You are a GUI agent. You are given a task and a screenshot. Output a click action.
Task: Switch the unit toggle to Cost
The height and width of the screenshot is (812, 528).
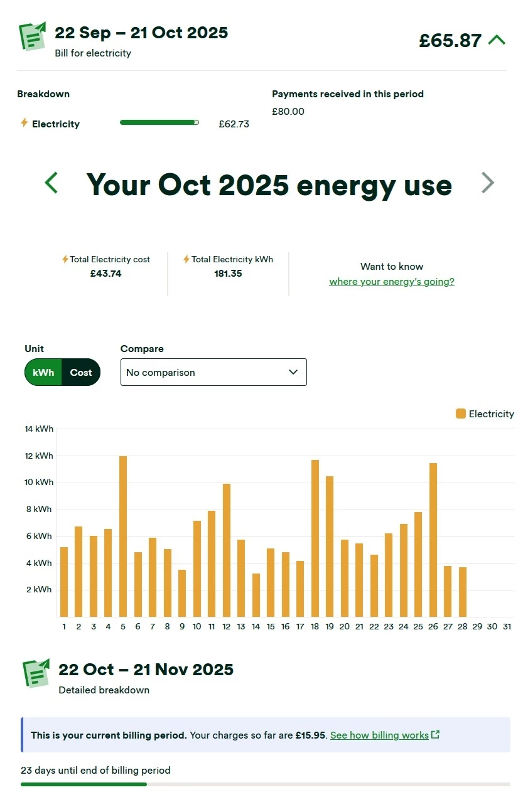coord(81,372)
